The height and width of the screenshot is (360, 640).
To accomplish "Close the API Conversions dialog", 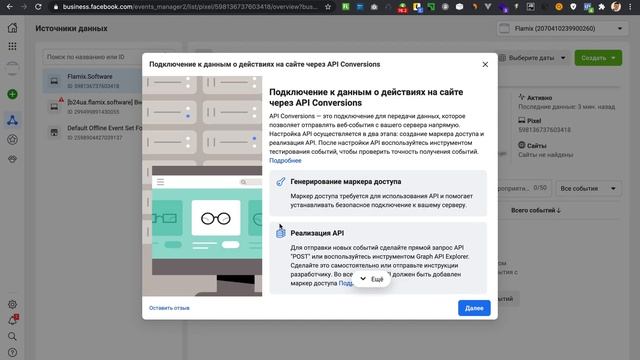I will tap(485, 64).
